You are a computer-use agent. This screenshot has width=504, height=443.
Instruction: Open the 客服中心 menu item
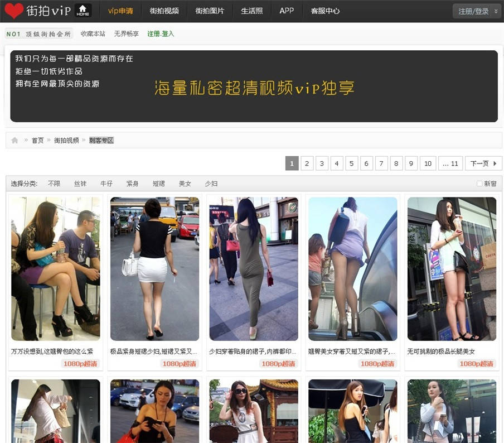coord(325,11)
